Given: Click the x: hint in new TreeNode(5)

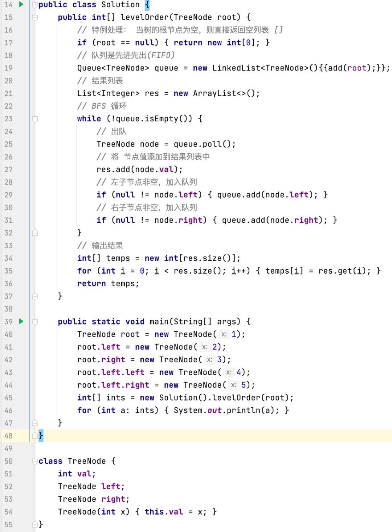Looking at the screenshot, I should (x=234, y=385).
